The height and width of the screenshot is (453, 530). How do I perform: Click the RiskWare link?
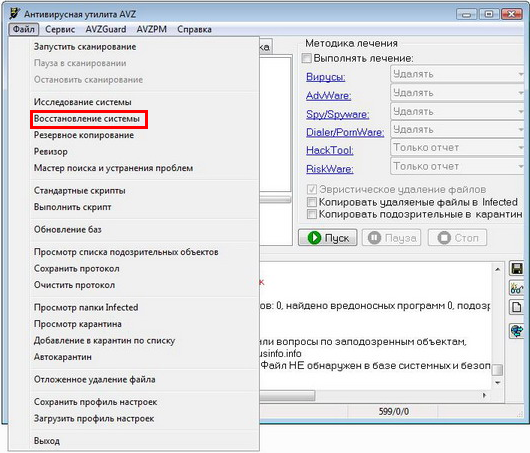pos(330,169)
